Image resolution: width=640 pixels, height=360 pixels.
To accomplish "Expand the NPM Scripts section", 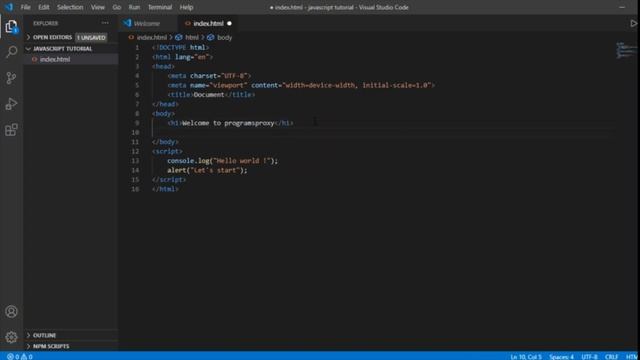I will (51, 346).
